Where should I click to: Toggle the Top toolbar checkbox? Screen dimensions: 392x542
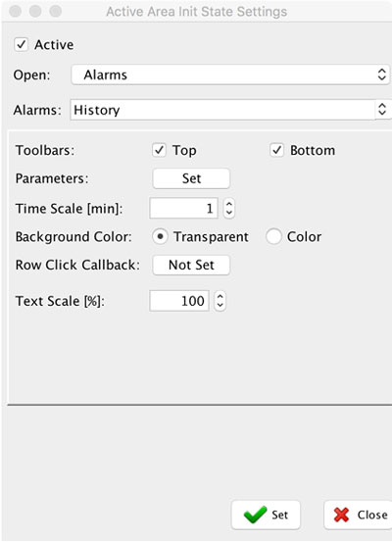(159, 150)
